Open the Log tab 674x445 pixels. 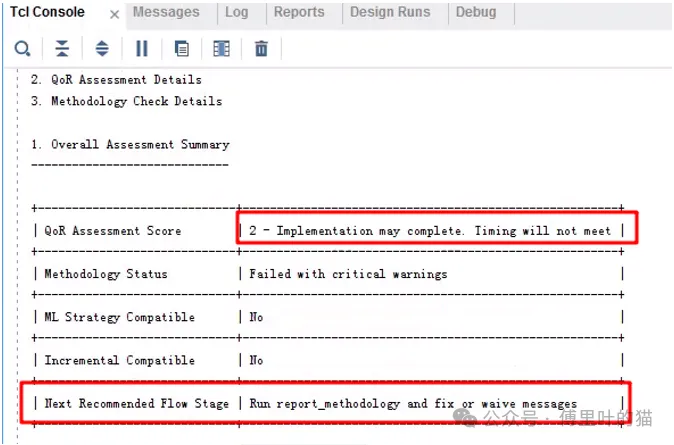pyautogui.click(x=236, y=13)
